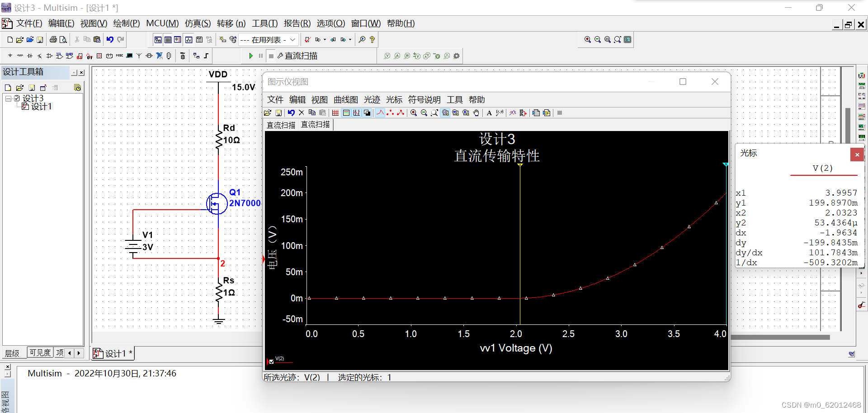Toggle legend display in Grapher toolbar

(346, 113)
